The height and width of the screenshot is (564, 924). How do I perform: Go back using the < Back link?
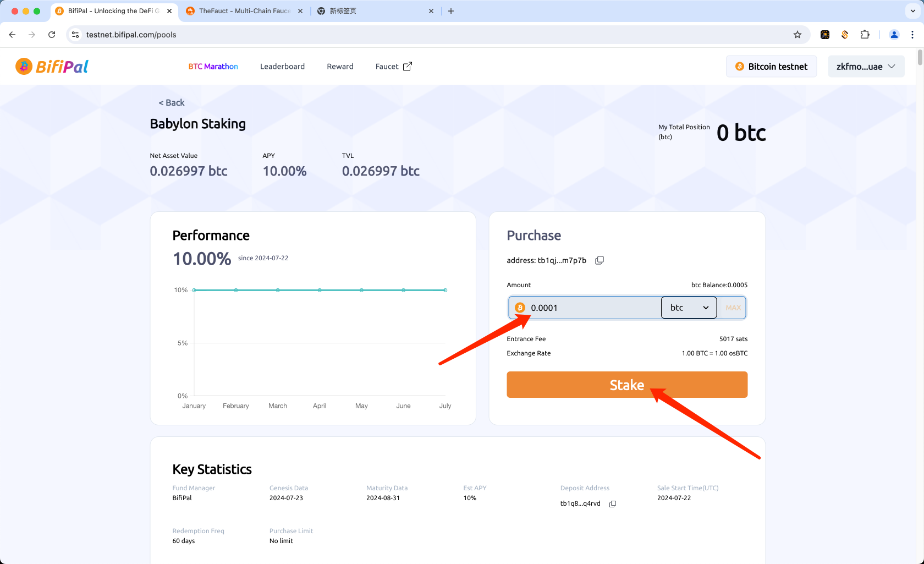(172, 103)
